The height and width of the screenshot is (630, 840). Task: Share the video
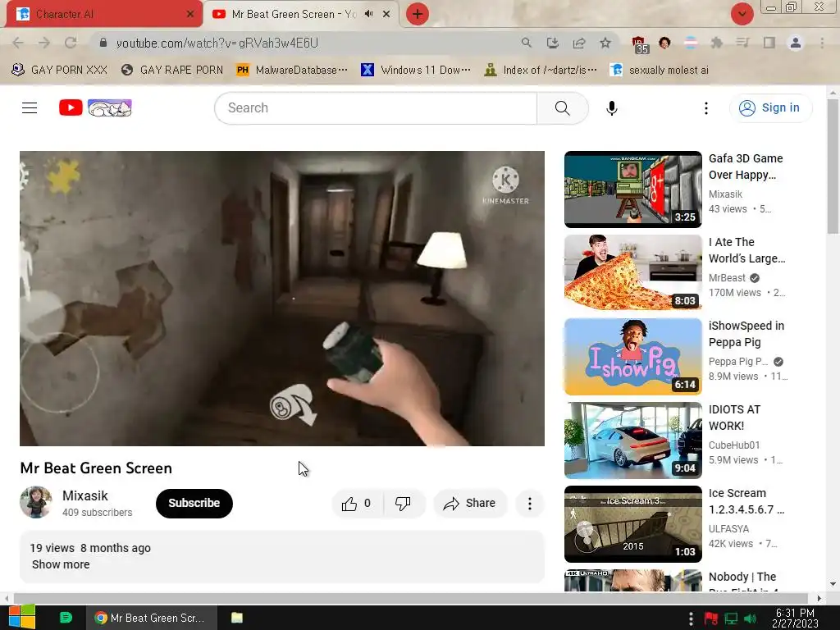(469, 503)
